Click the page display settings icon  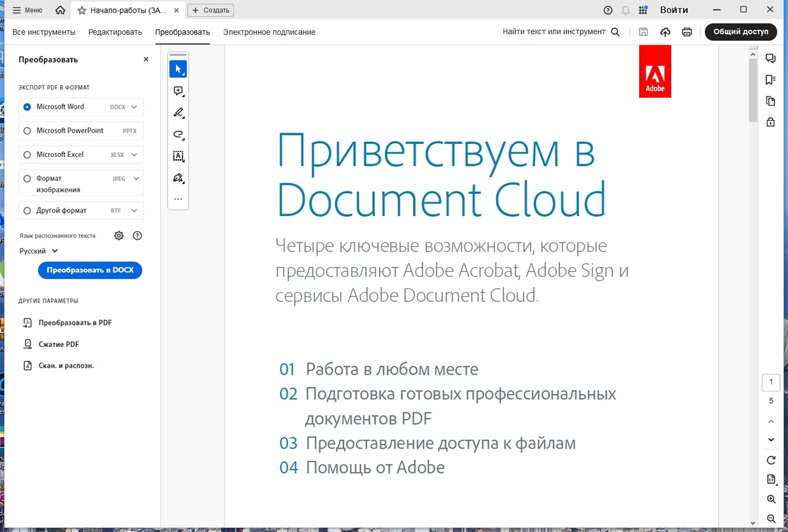(x=771, y=480)
